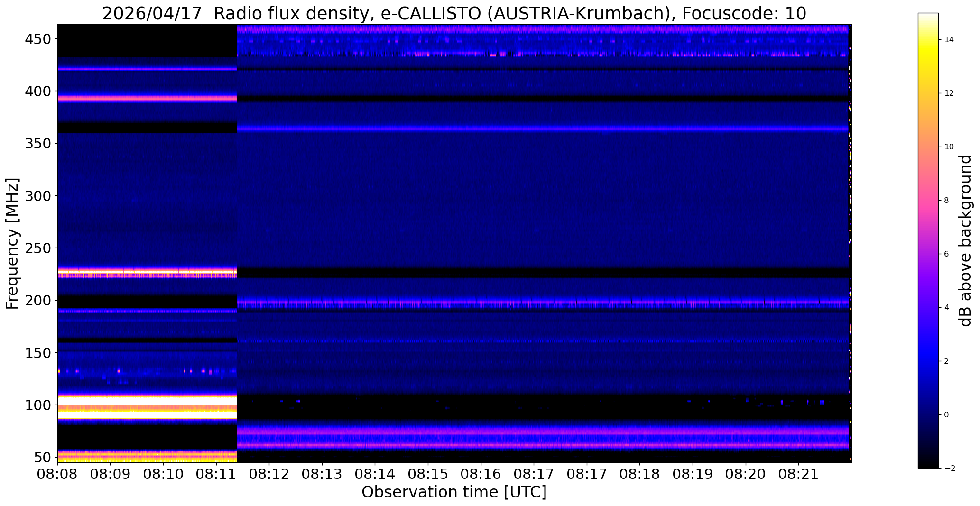Click the 08:15 time tick label
The height and width of the screenshot is (506, 980).
tap(428, 474)
